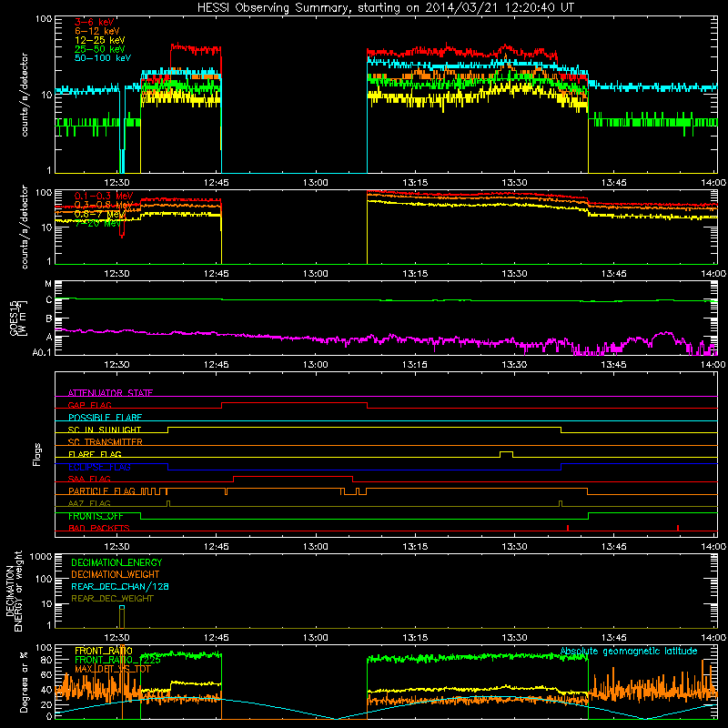Select the 3-6 keV legend label
728x728 pixels.
[94, 22]
